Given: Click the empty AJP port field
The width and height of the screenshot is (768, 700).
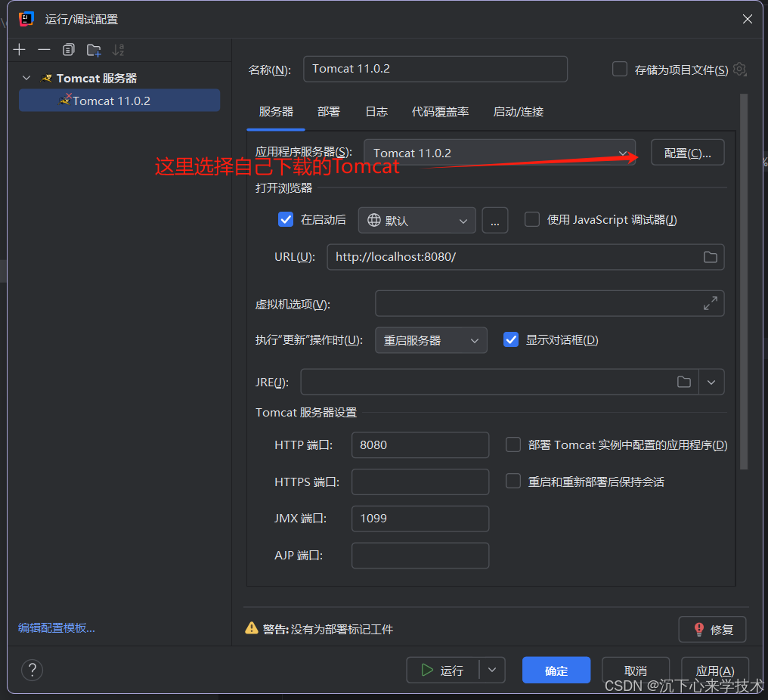Looking at the screenshot, I should pos(420,556).
